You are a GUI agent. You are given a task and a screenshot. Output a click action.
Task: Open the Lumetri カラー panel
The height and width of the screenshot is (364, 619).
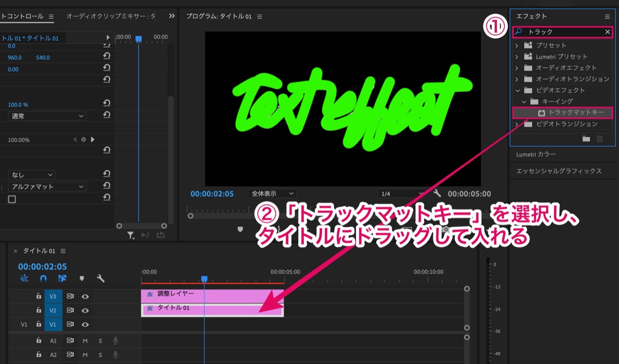click(536, 154)
